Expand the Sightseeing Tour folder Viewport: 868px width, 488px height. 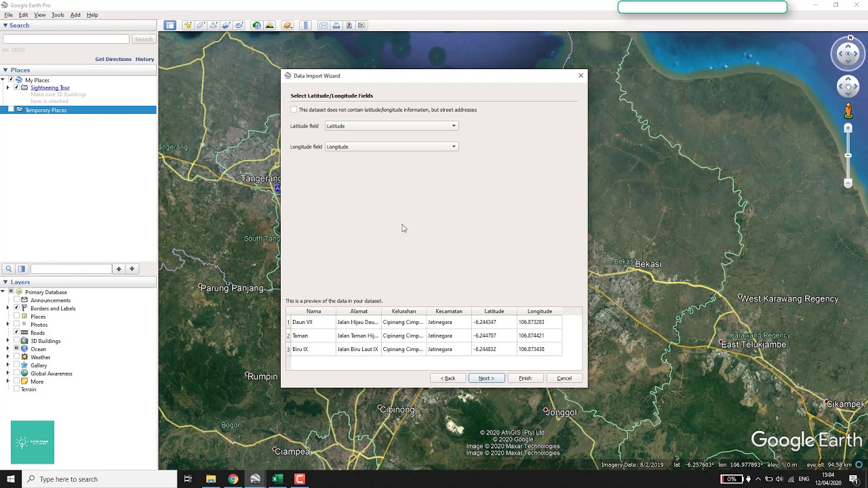[x=7, y=87]
